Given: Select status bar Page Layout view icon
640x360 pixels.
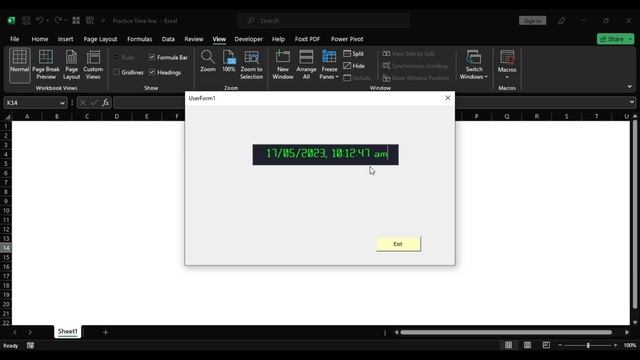Looking at the screenshot, I should 527,345.
